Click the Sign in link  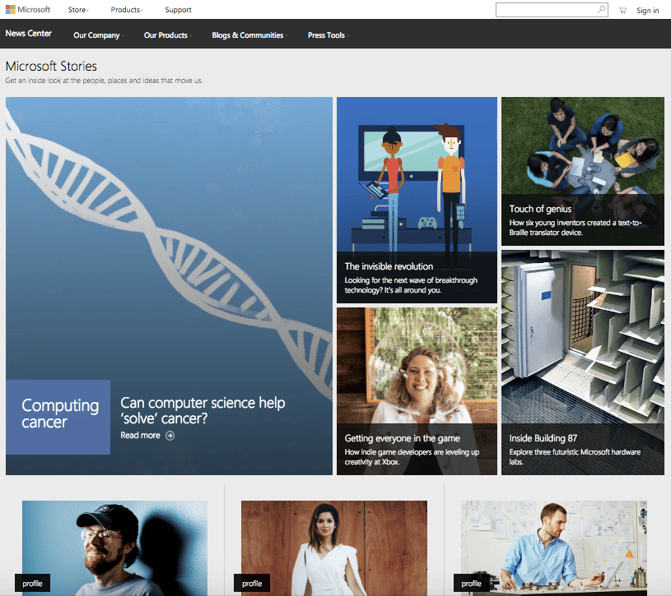[x=647, y=10]
